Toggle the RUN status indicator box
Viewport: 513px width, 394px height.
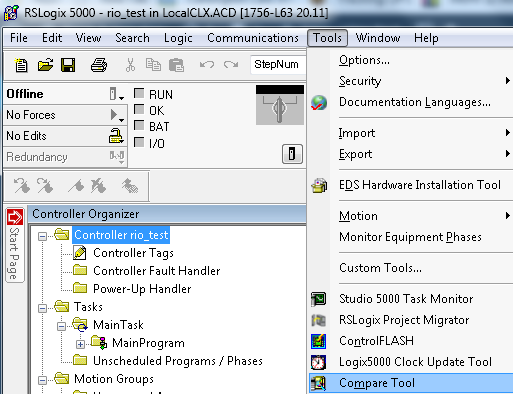coord(139,93)
